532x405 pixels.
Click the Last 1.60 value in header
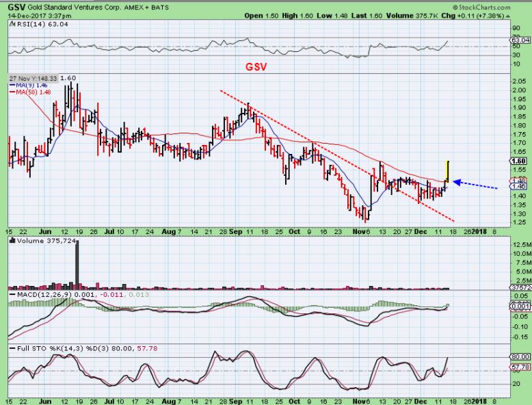pos(367,16)
